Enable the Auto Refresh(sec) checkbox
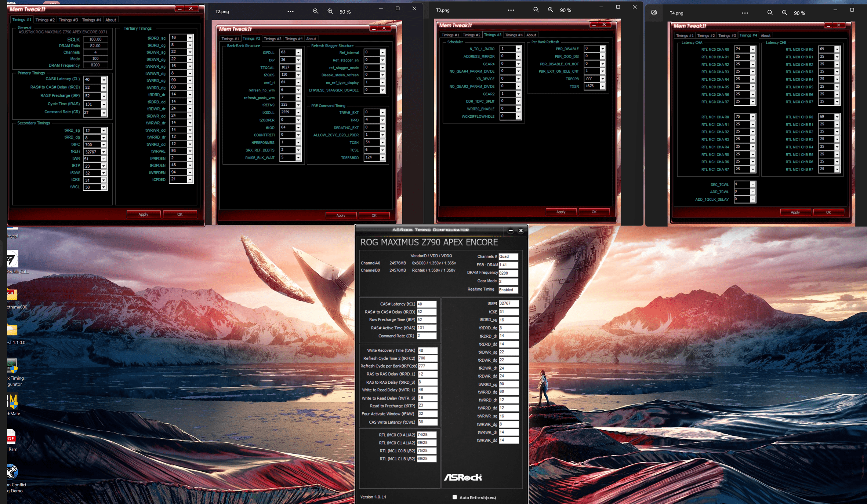Viewport: 867px width, 504px height. pyautogui.click(x=454, y=497)
